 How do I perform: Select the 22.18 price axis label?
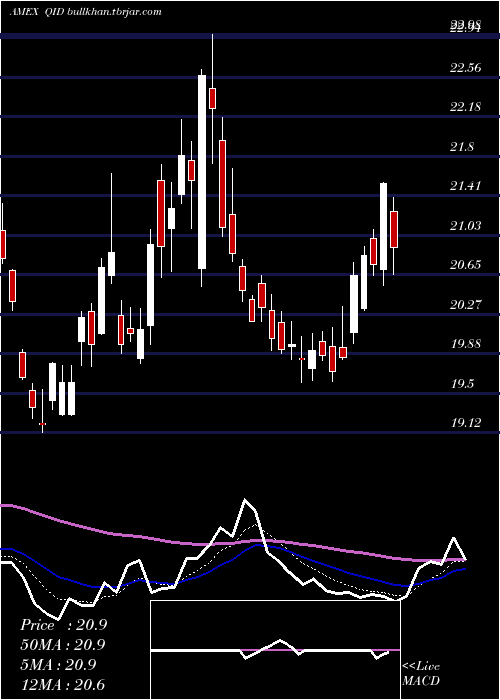coord(466,107)
